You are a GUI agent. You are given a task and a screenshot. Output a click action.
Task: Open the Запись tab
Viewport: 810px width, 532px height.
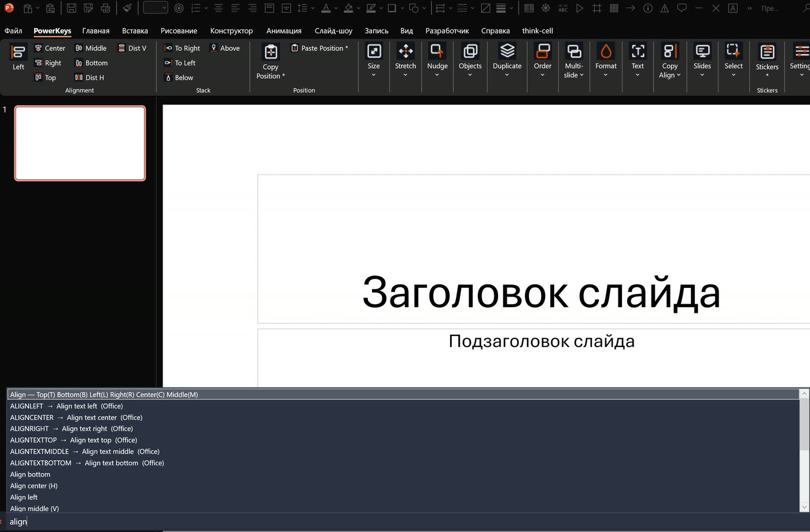point(376,31)
